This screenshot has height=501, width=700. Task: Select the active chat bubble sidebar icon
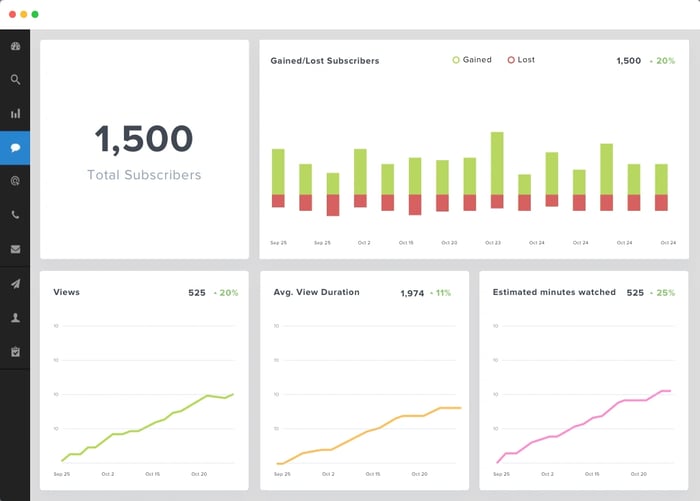coord(15,148)
